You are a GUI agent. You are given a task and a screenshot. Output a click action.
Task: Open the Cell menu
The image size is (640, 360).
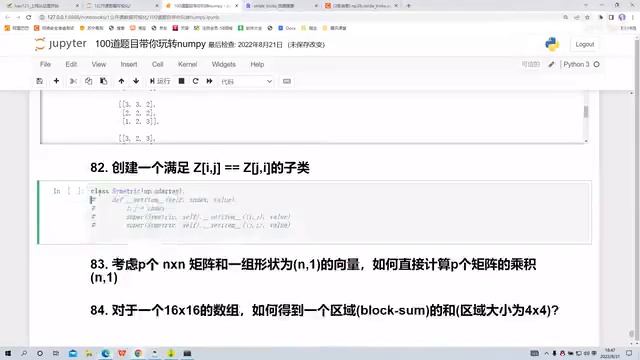coord(158,64)
